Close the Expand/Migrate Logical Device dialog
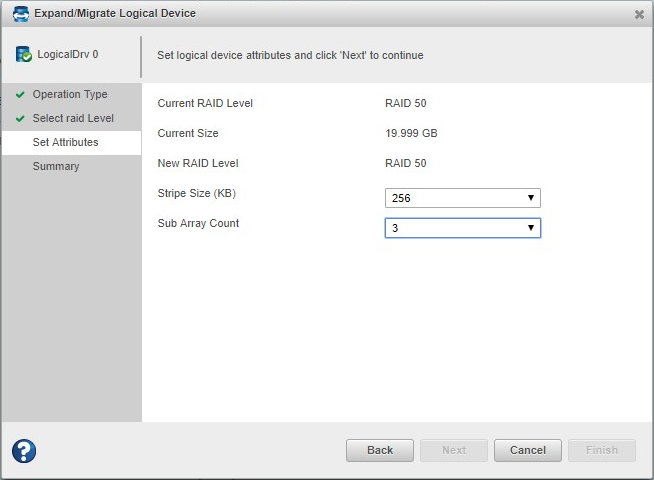This screenshot has height=480, width=654. pos(639,14)
